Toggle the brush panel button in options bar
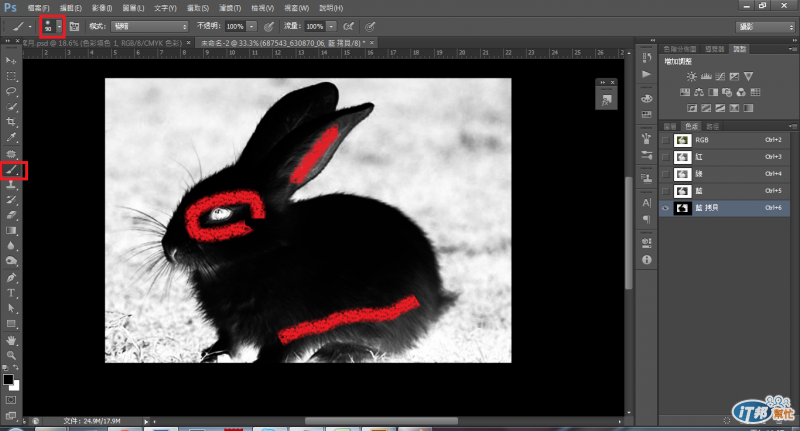The width and height of the screenshot is (800, 431). pos(74,27)
